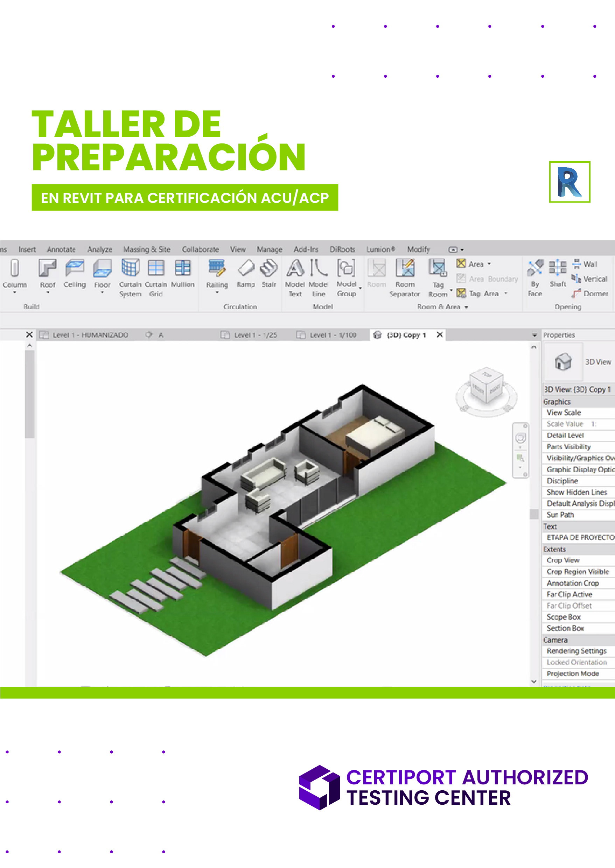615x868 pixels.
Task: Select the Curtain System tool
Action: pyautogui.click(x=130, y=278)
